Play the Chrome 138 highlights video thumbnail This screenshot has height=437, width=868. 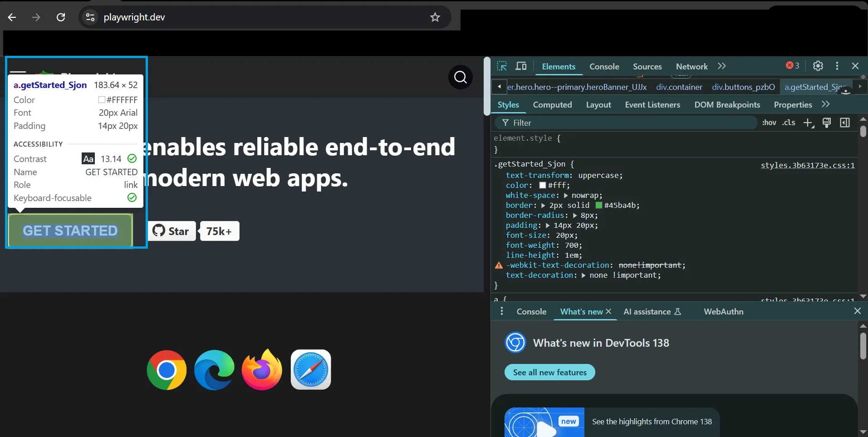tap(544, 422)
